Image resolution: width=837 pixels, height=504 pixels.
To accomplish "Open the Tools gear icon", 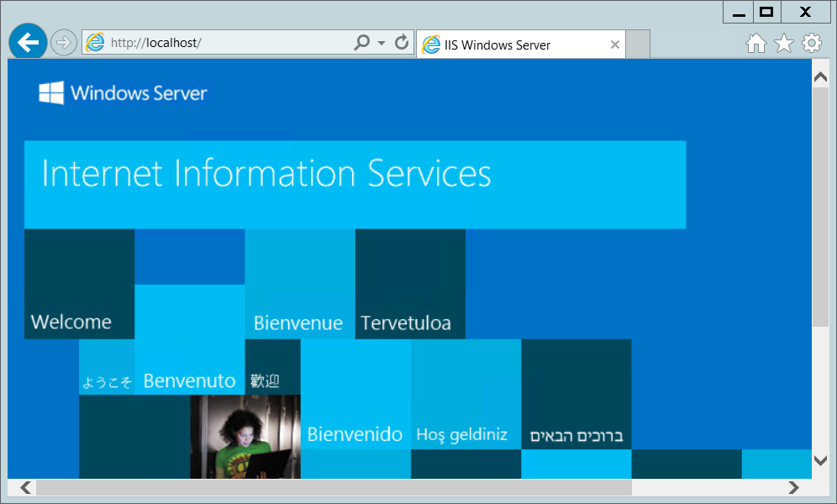I will [811, 44].
